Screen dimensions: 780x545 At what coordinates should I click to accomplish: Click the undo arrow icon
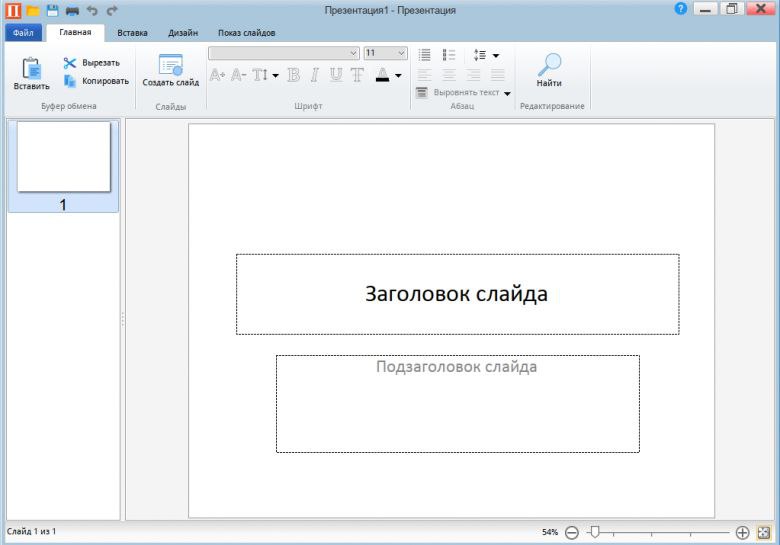coord(92,10)
